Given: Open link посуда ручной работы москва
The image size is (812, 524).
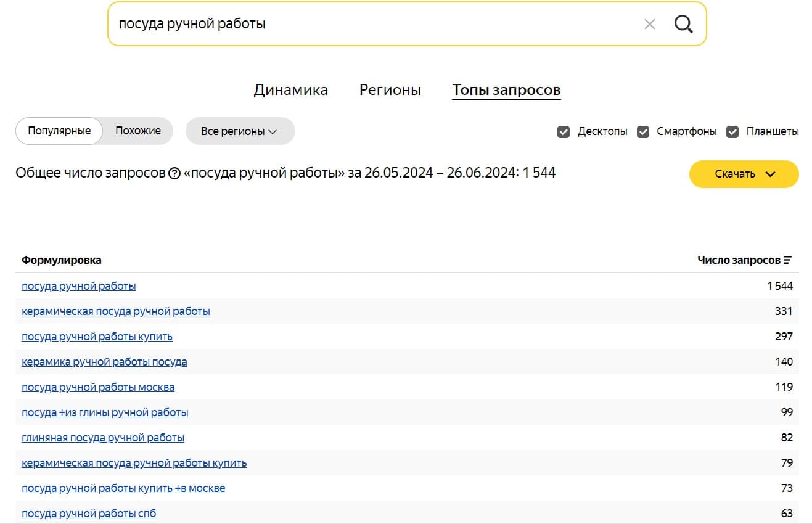Looking at the screenshot, I should pos(98,387).
